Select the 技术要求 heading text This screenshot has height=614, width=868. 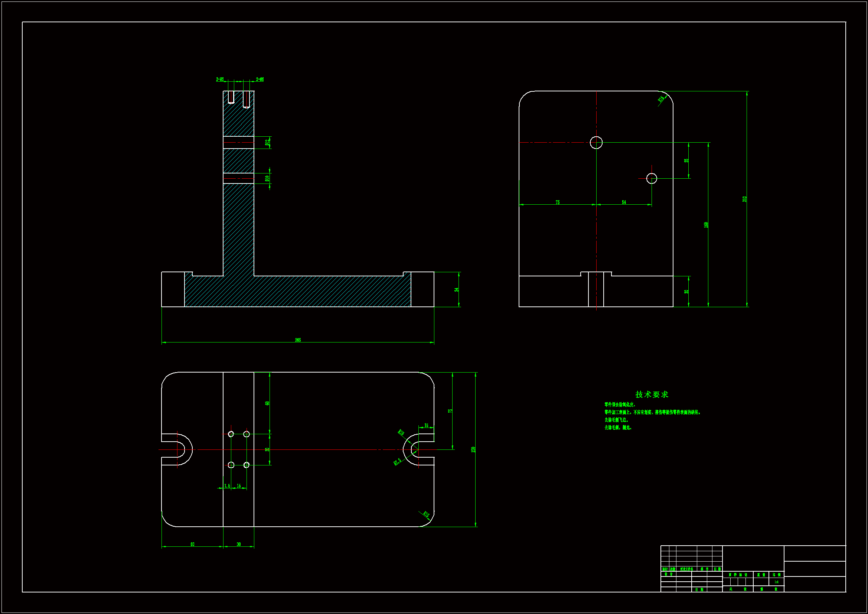tap(652, 394)
